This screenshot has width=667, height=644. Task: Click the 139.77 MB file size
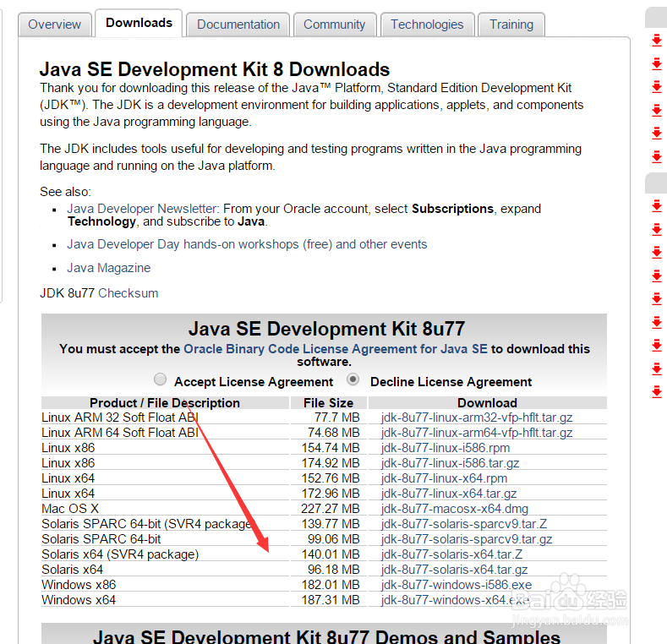click(331, 524)
